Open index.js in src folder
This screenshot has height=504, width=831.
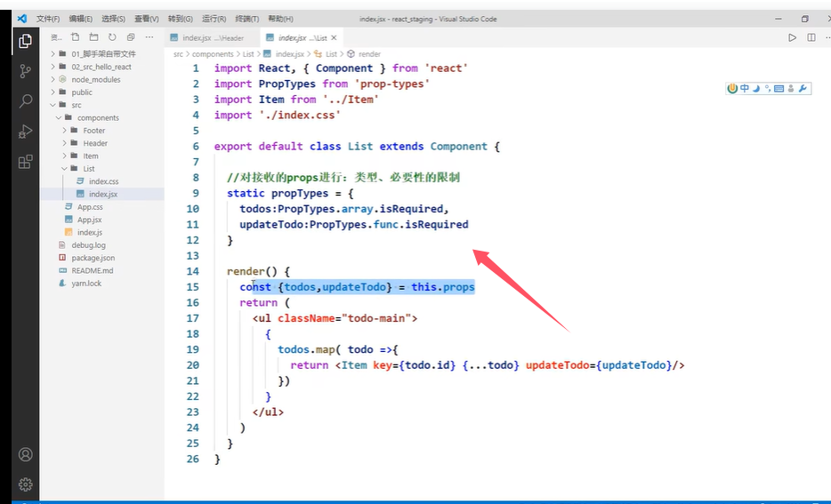(x=101, y=232)
